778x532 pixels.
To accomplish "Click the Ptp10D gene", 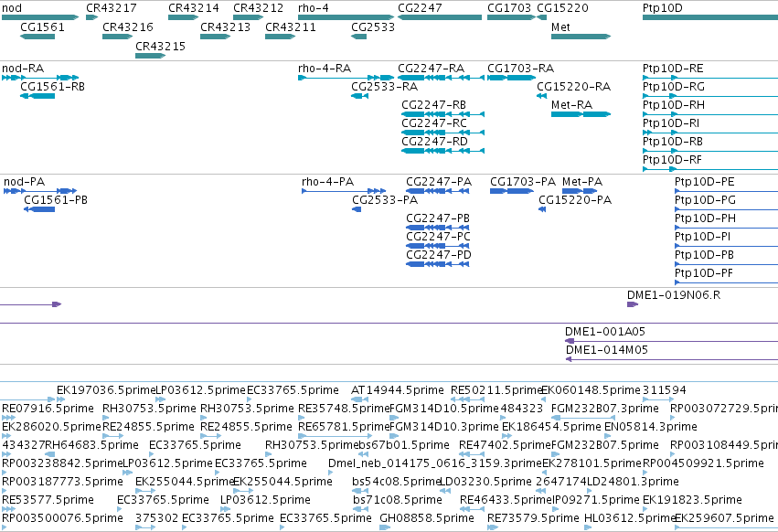I will 710,17.
